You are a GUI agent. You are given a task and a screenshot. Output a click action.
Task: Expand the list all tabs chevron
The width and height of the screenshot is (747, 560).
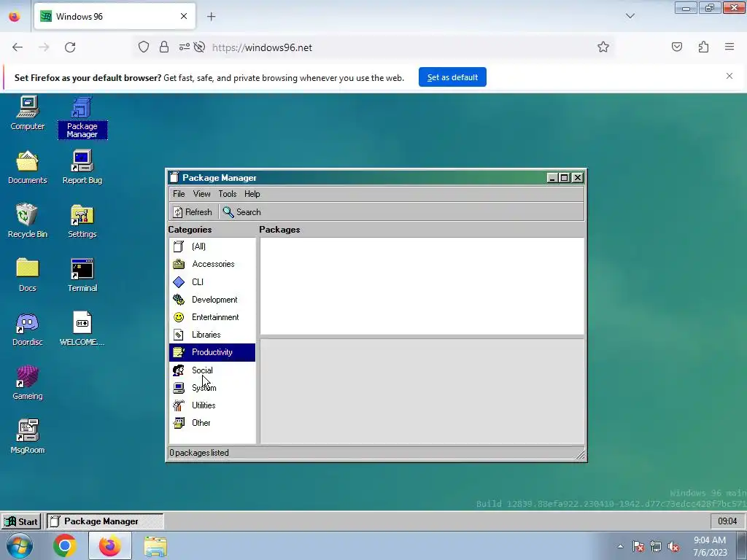click(630, 16)
